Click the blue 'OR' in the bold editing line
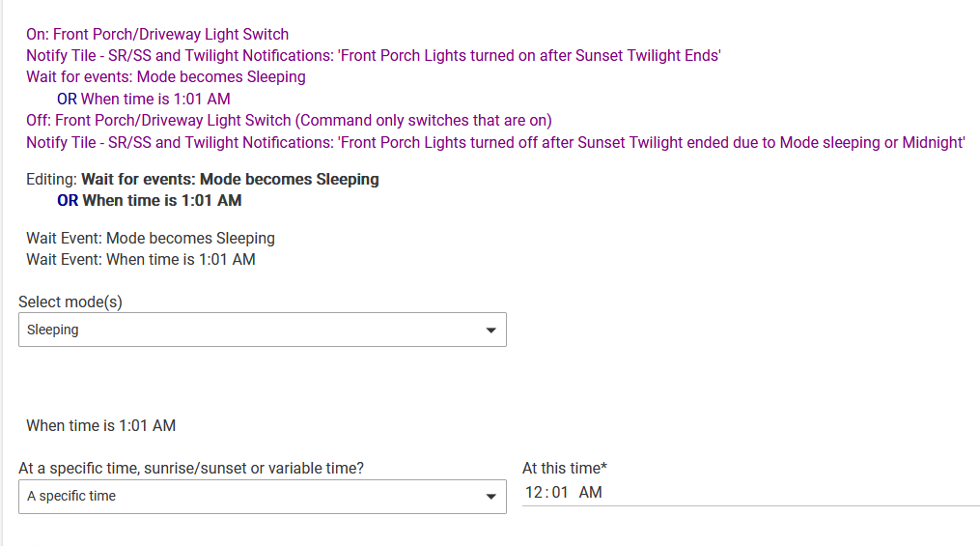 [x=68, y=201]
